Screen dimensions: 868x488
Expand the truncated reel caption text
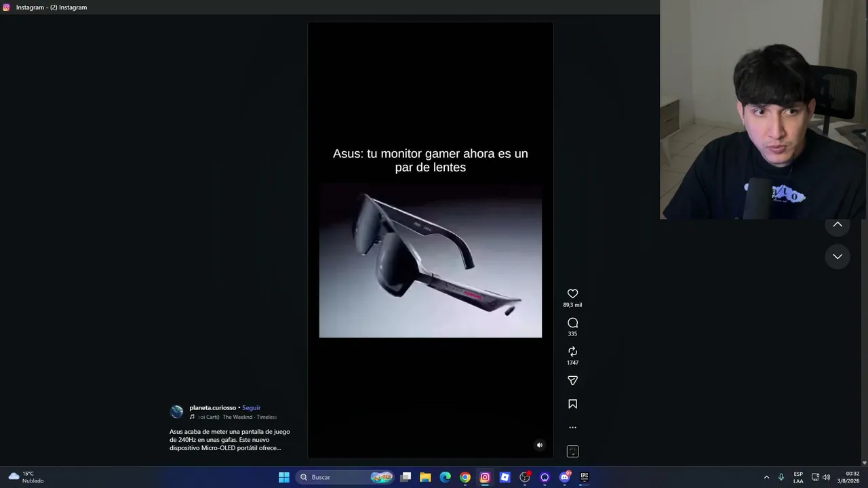coord(230,440)
